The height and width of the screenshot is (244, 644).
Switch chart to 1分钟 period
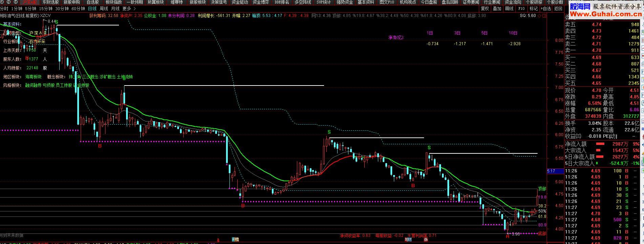click(x=17, y=8)
